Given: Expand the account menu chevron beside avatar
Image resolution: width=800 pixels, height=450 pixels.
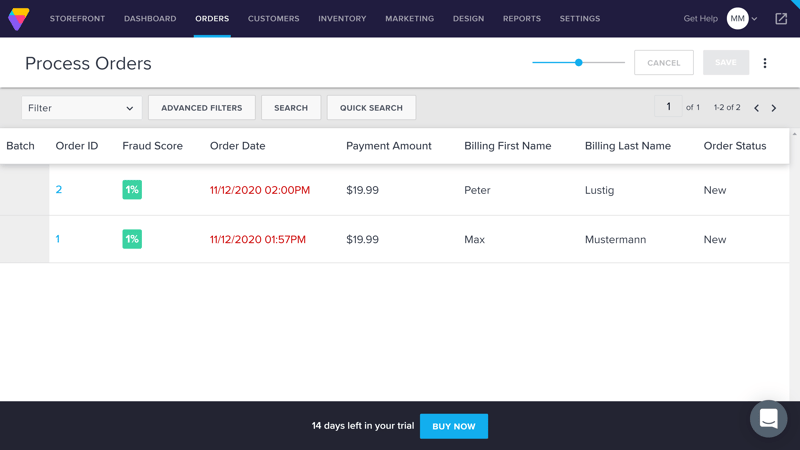Looking at the screenshot, I should point(755,19).
